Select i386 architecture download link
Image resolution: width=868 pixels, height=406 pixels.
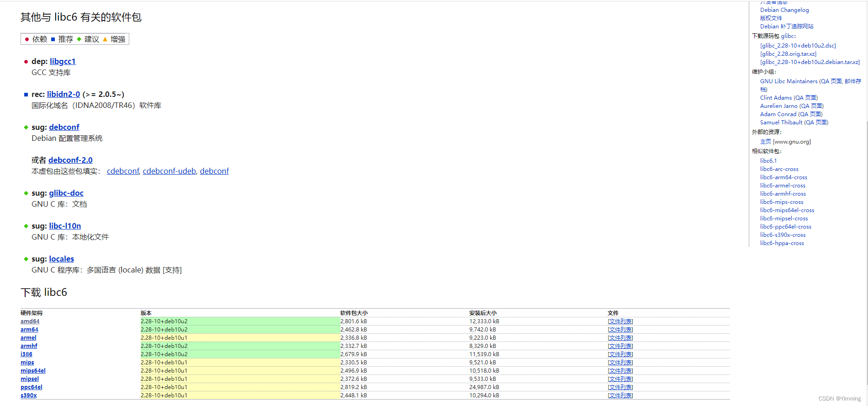pos(26,354)
